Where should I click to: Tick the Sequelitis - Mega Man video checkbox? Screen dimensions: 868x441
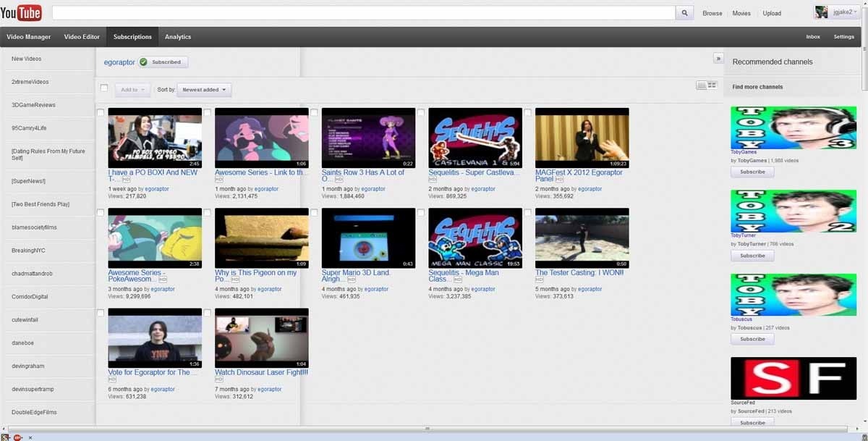(421, 213)
